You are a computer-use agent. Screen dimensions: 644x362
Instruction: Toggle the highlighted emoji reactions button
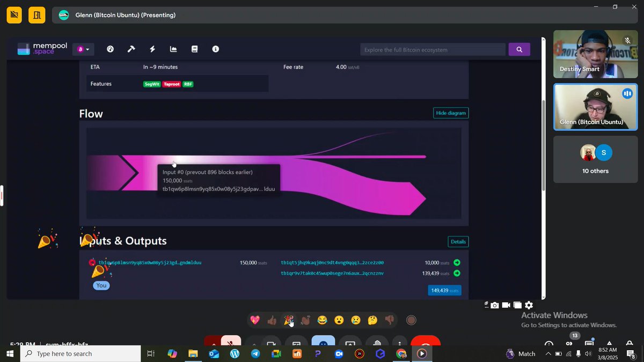point(323,341)
